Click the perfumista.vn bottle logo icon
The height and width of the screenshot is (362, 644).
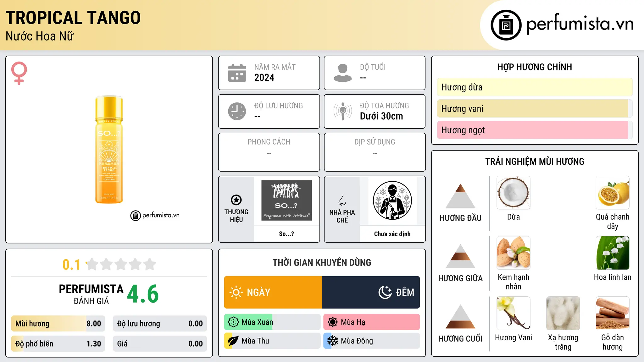coord(506,25)
